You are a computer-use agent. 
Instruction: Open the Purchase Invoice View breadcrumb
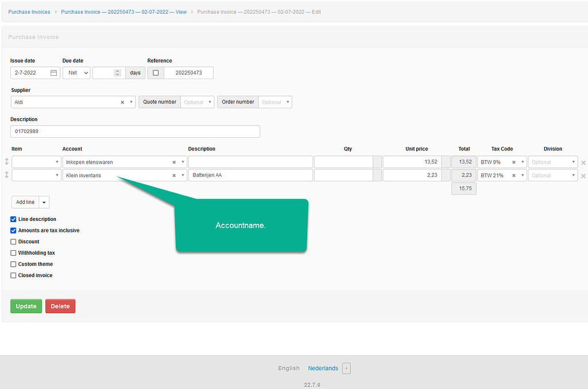pos(124,12)
